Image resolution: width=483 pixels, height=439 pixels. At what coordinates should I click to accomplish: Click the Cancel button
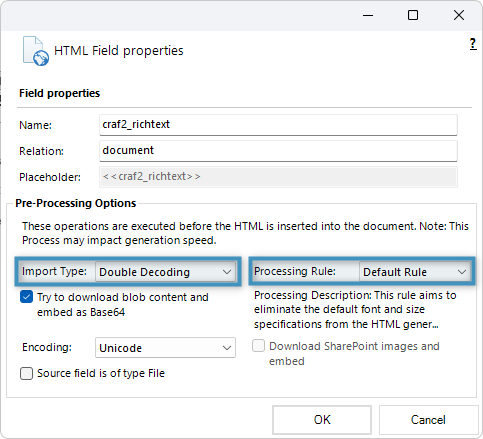pos(428,420)
